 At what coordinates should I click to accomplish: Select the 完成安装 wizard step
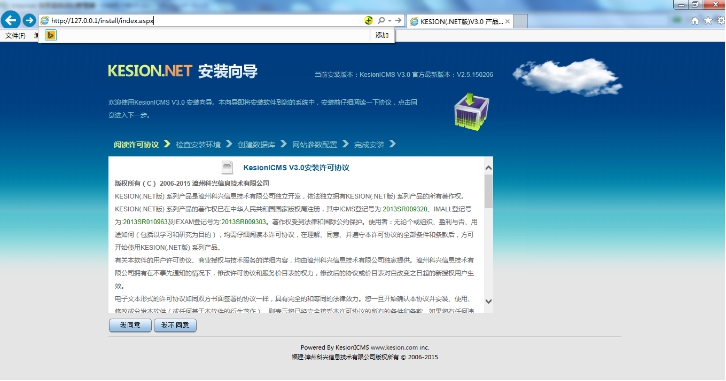pyautogui.click(x=369, y=144)
